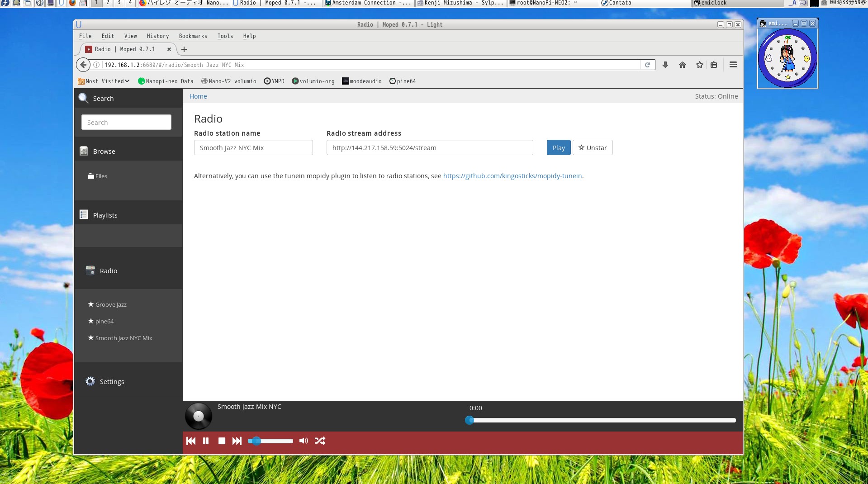This screenshot has height=484, width=868.
Task: Select Groove Jazz starred station
Action: point(111,305)
